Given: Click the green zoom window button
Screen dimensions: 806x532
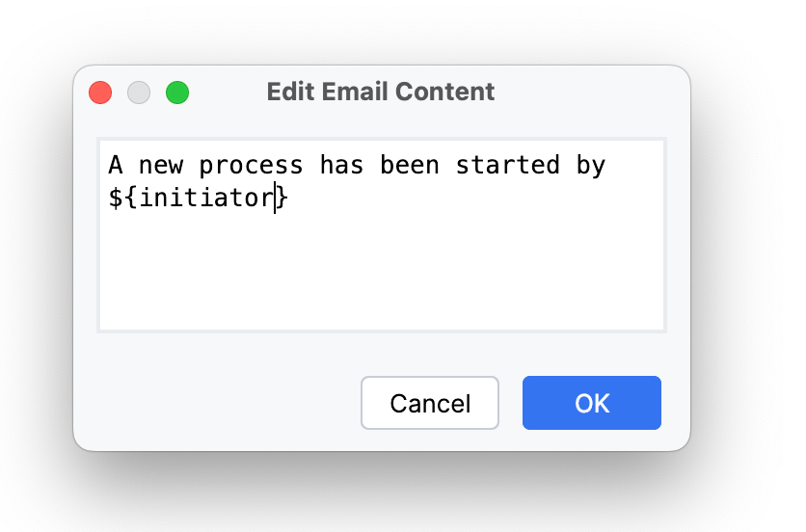Looking at the screenshot, I should (177, 93).
